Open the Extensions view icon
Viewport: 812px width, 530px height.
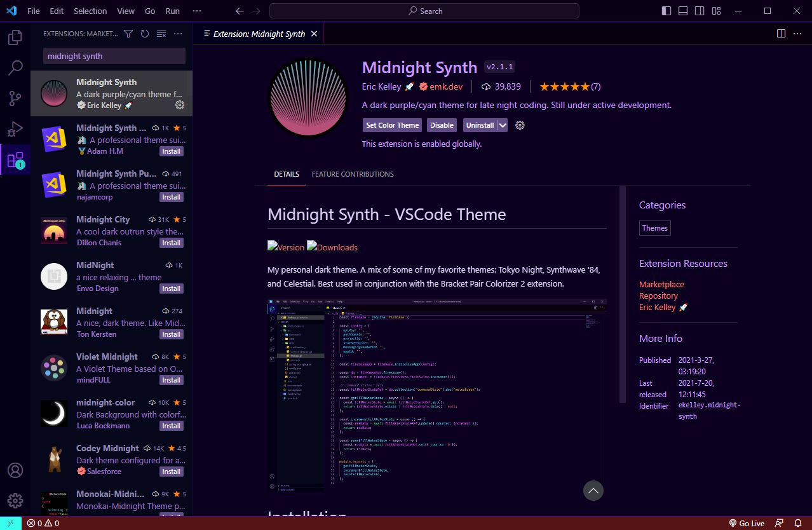pos(15,160)
